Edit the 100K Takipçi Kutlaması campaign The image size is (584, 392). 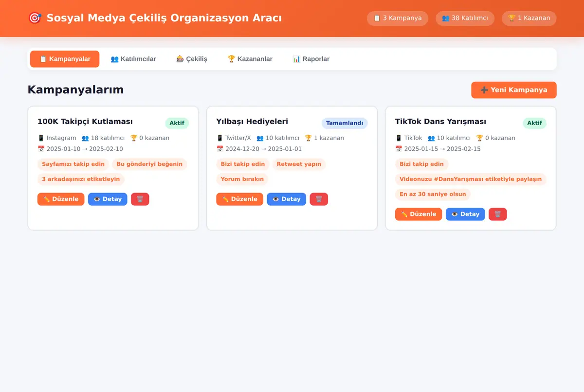(61, 199)
